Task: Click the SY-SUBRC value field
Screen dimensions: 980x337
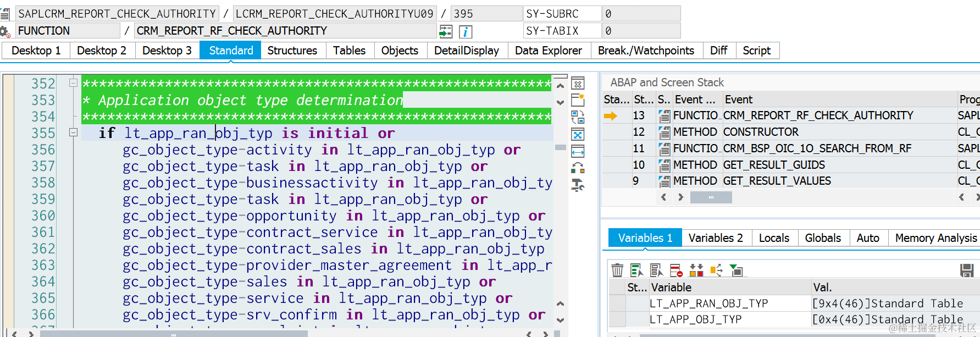Action: (641, 14)
